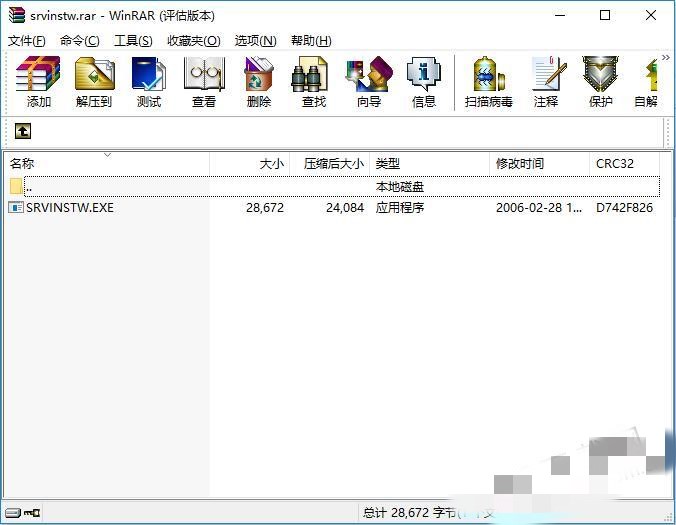Screen dimensions: 676x525
Task: Sort by 修改时间 column header
Action: click(x=520, y=164)
